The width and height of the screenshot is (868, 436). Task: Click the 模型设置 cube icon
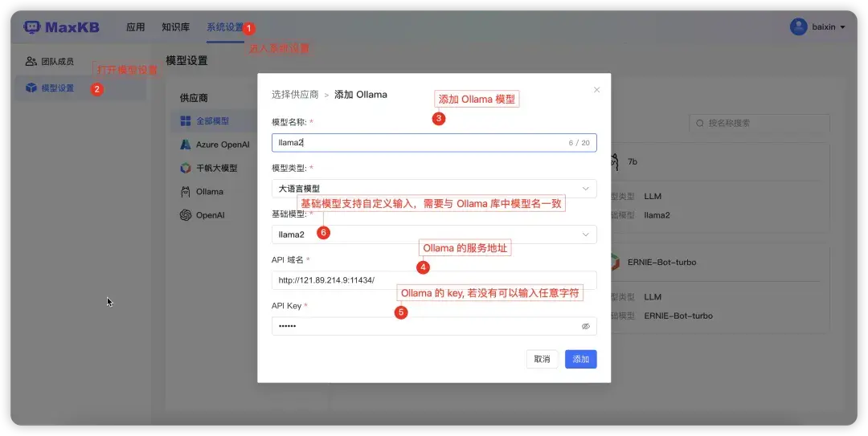click(x=31, y=88)
